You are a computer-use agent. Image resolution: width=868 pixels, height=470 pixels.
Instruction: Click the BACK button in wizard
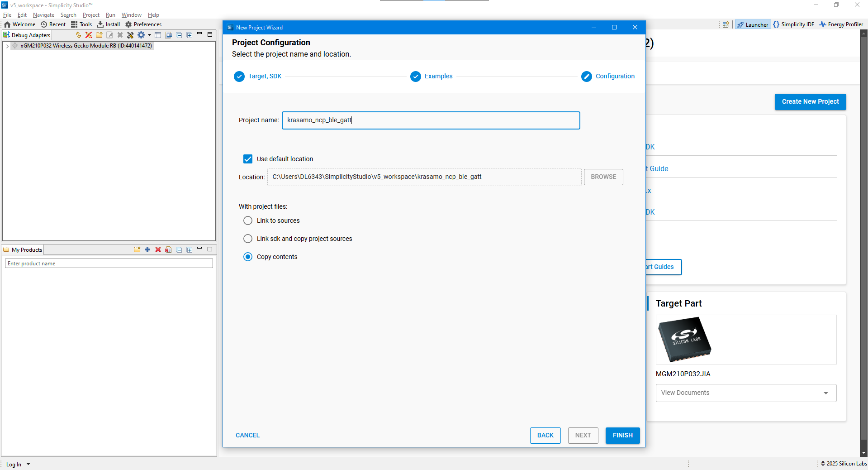(x=545, y=436)
